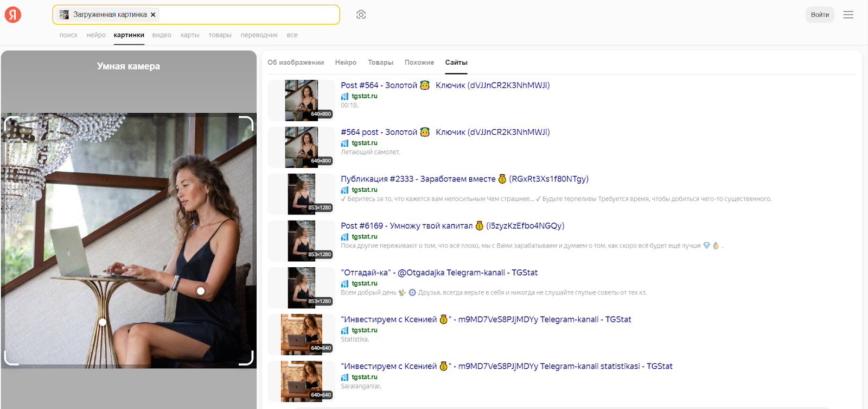Select the Товары results tab
The height and width of the screenshot is (409, 868).
click(380, 62)
